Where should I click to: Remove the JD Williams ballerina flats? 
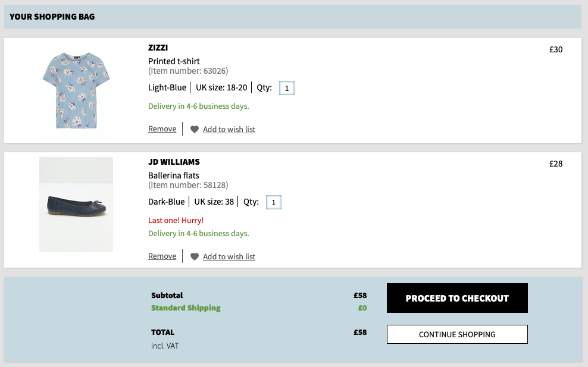[x=162, y=256]
